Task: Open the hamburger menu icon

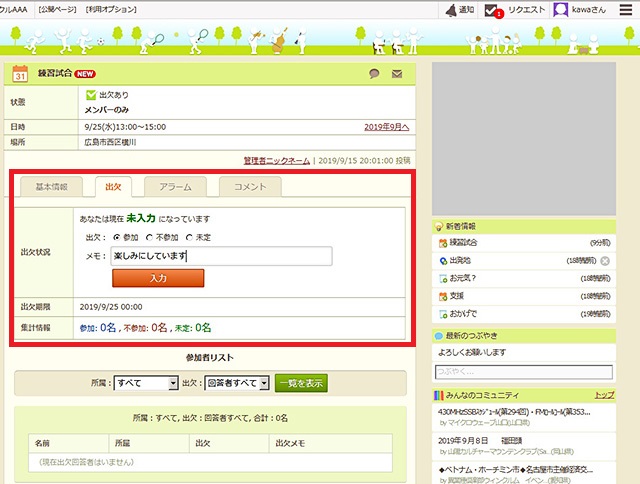Action: point(625,10)
